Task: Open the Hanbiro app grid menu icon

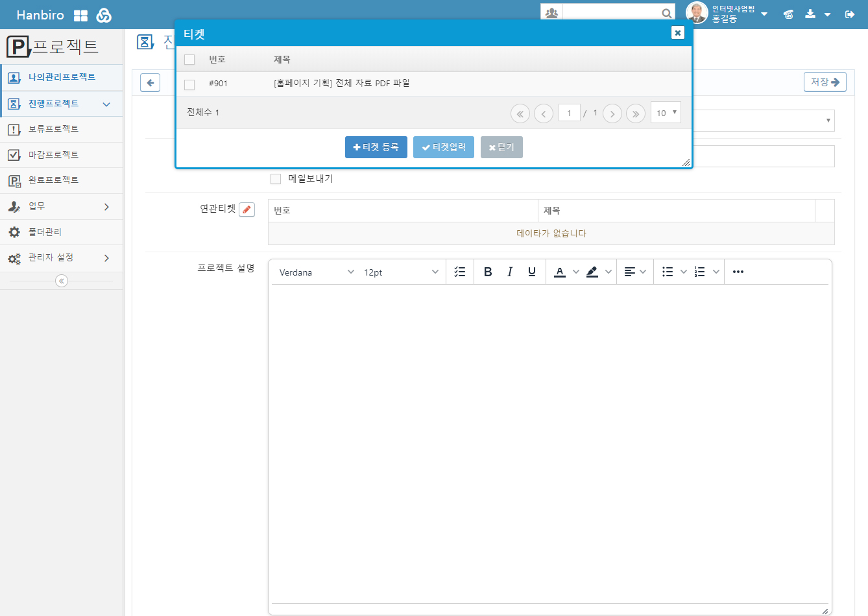Action: click(x=80, y=16)
